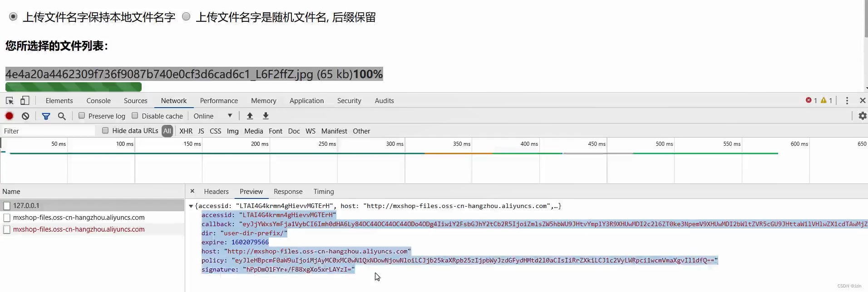Filter requests by WS
The height and width of the screenshot is (292, 868).
pyautogui.click(x=311, y=131)
